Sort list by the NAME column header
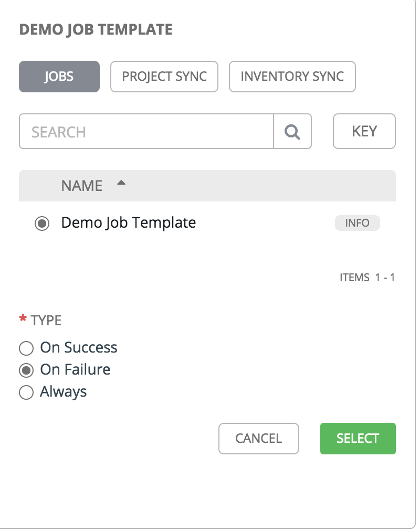The height and width of the screenshot is (532, 420). coord(82,186)
